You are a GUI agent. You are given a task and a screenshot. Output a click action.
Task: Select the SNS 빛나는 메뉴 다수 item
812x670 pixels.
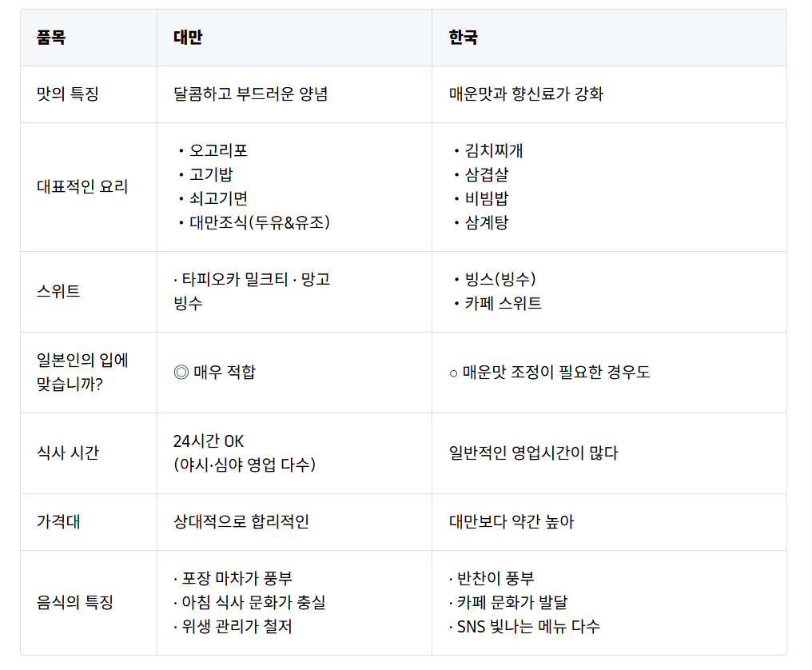(528, 627)
